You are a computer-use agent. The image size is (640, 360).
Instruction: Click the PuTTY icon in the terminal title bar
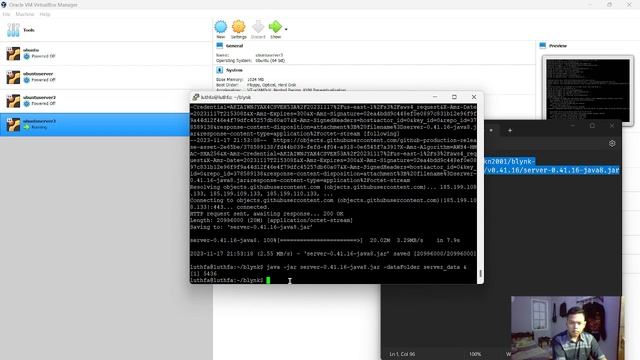(196, 97)
